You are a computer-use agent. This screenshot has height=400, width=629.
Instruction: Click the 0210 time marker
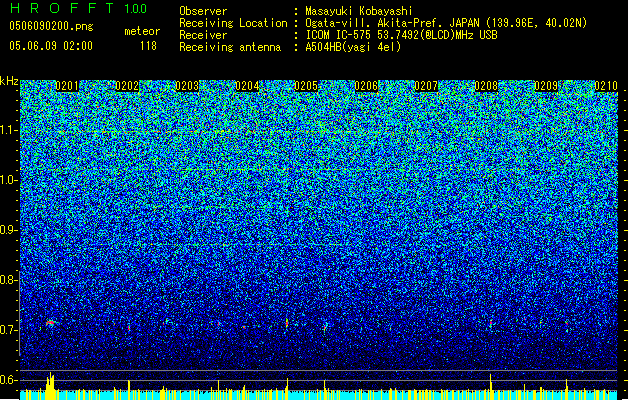(606, 86)
